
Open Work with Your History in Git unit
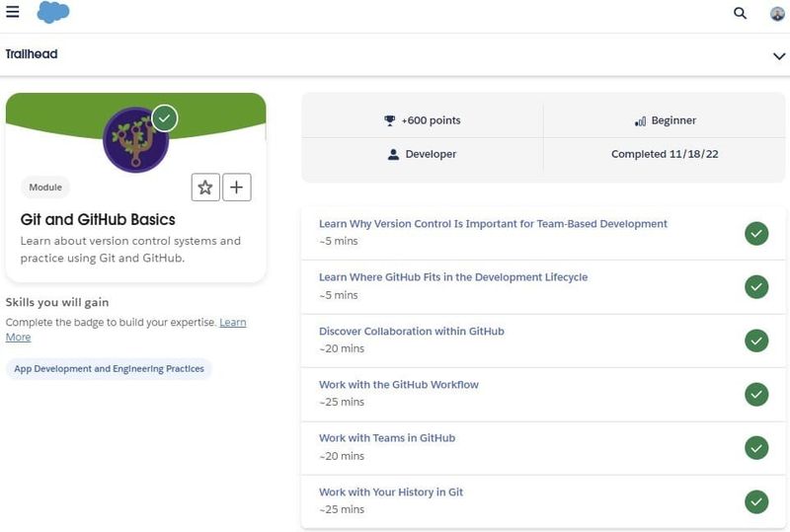pyautogui.click(x=390, y=492)
